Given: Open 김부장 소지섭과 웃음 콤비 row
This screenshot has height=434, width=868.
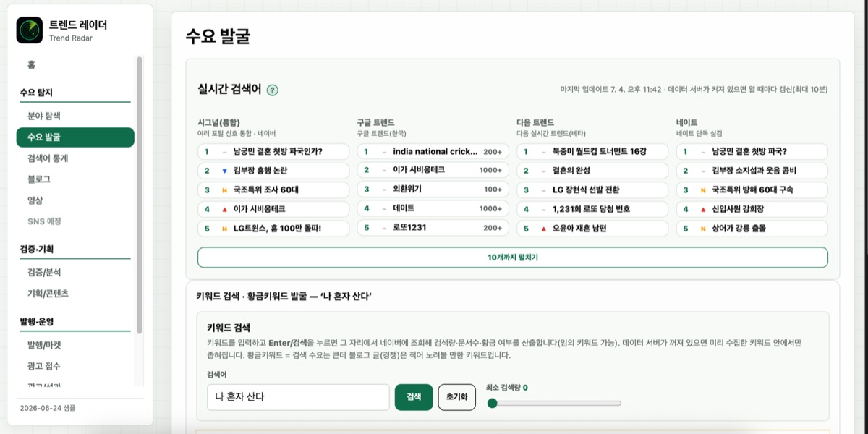Looking at the screenshot, I should pos(752,171).
